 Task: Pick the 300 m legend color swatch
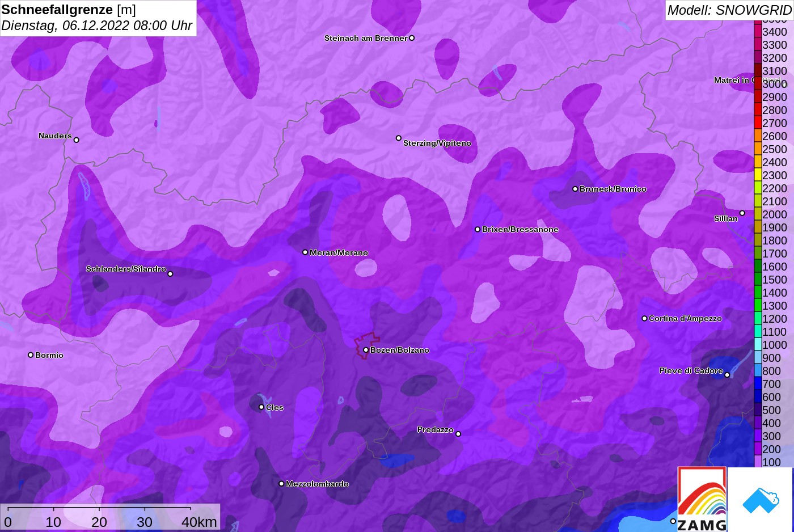[758, 436]
